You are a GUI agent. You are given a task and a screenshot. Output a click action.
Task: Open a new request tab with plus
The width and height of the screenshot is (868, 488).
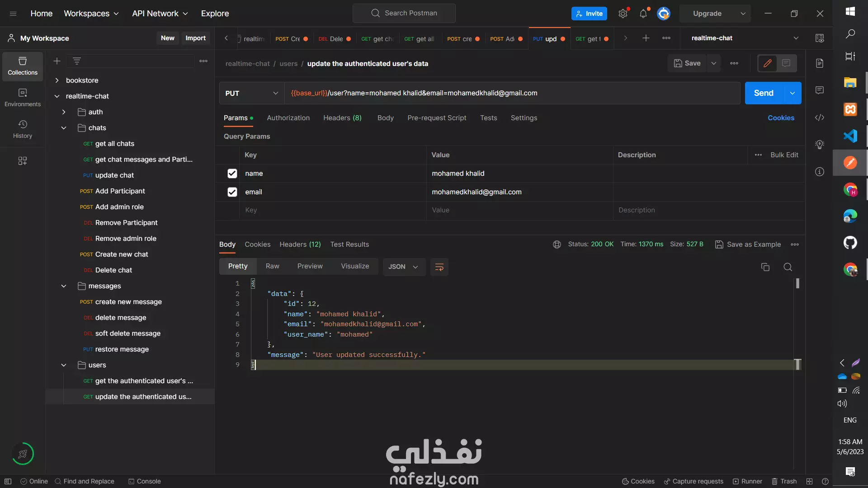646,38
